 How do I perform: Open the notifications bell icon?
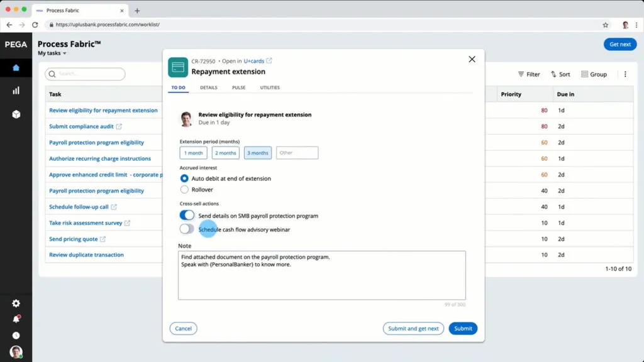(x=16, y=319)
